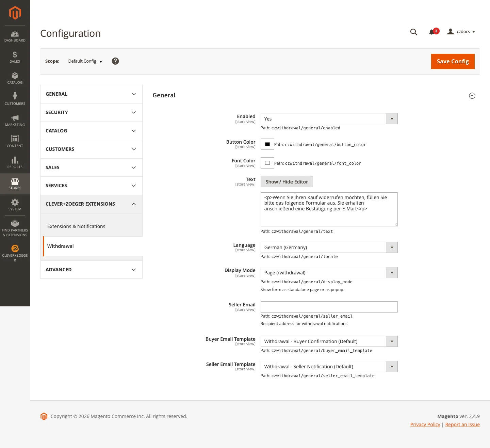Expand the SALES config tab
490x448 pixels.
tap(91, 167)
